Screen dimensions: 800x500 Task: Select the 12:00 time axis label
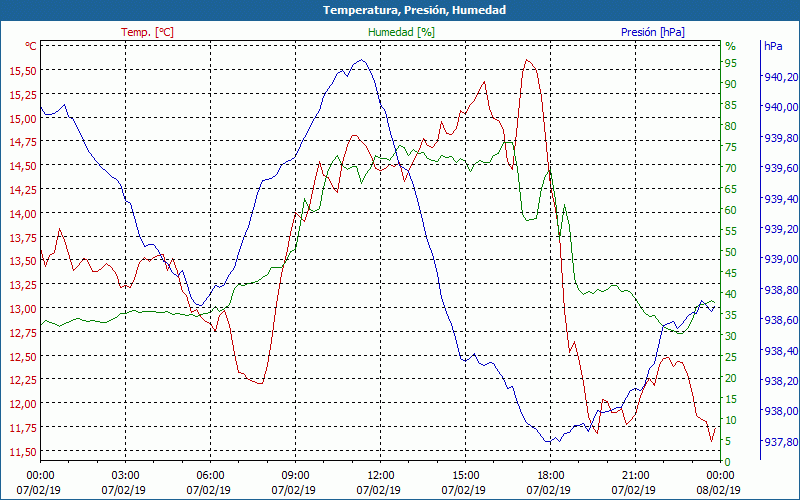coord(380,475)
